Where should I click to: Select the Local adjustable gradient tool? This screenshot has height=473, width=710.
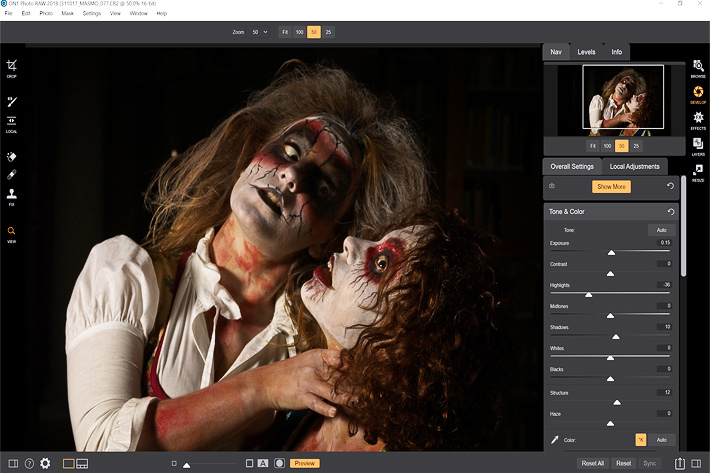11,124
